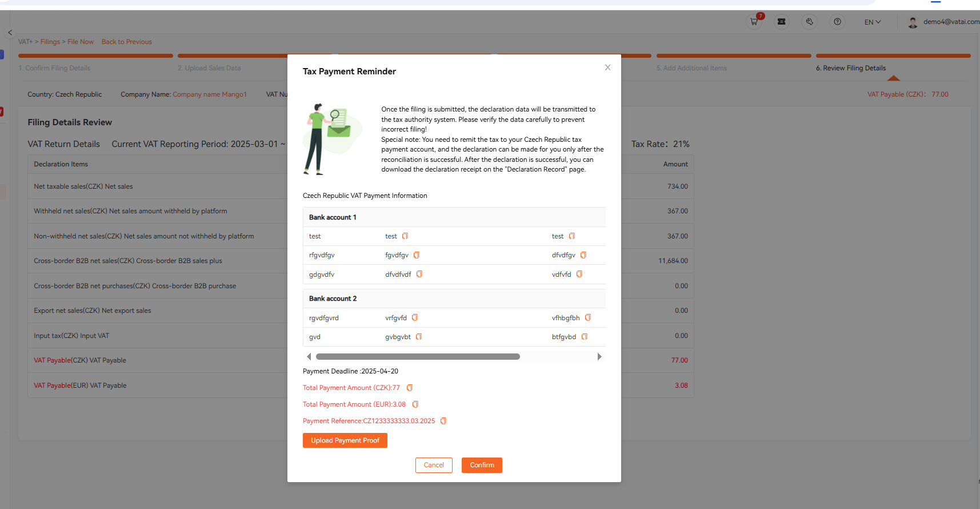The image size is (980, 509).
Task: Confirm the tax payment reminder
Action: pyautogui.click(x=482, y=465)
